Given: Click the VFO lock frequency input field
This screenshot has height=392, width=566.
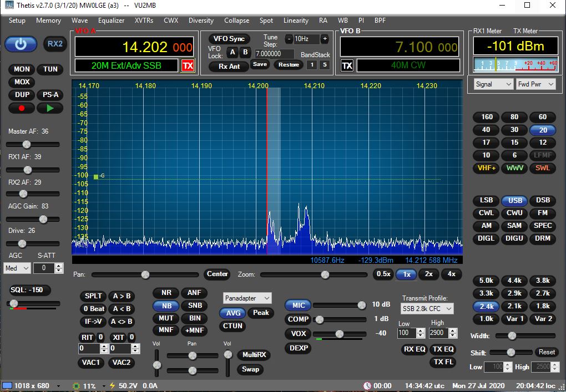Looking at the screenshot, I should tap(274, 54).
